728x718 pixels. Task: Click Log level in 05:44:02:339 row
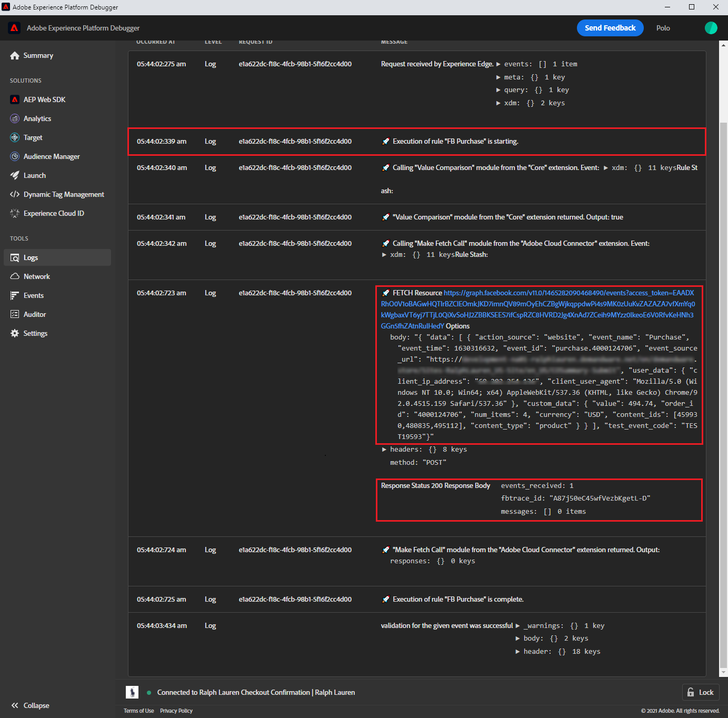(x=211, y=141)
